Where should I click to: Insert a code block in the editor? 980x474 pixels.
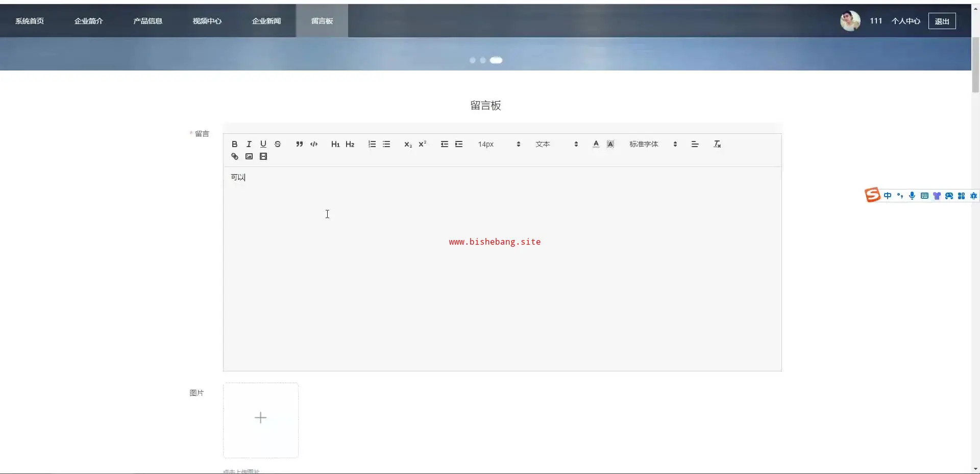314,144
